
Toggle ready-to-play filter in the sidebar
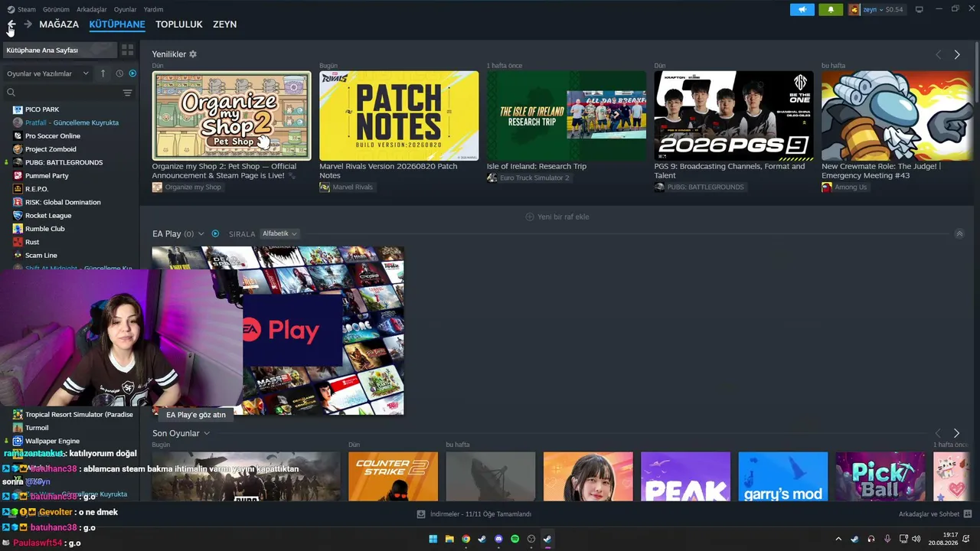(132, 73)
